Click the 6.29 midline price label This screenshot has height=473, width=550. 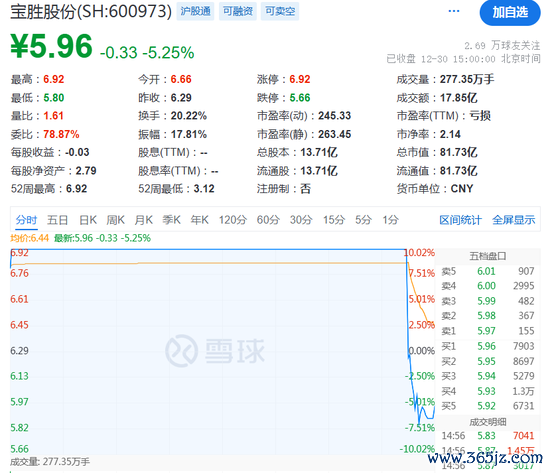click(19, 351)
